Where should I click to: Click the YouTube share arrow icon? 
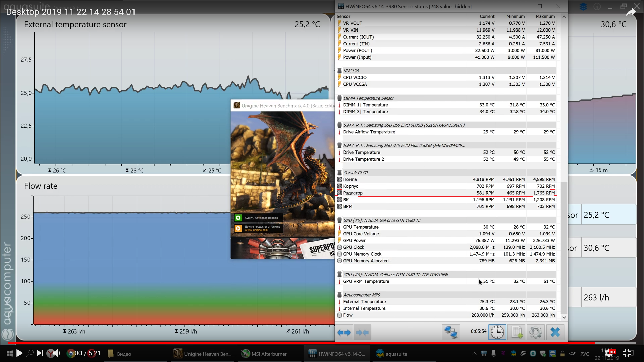click(631, 13)
